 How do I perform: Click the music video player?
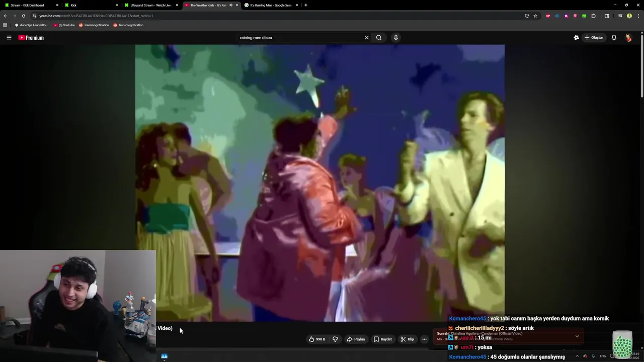click(320, 183)
